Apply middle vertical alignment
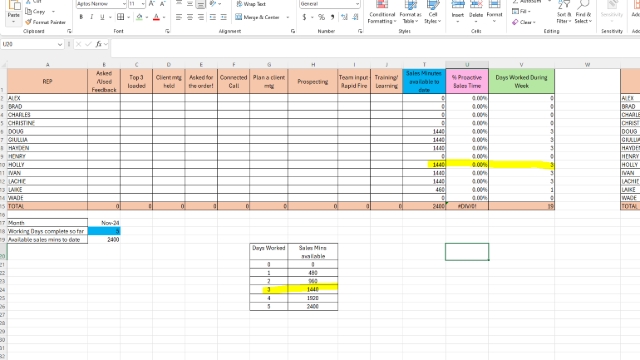 point(190,4)
